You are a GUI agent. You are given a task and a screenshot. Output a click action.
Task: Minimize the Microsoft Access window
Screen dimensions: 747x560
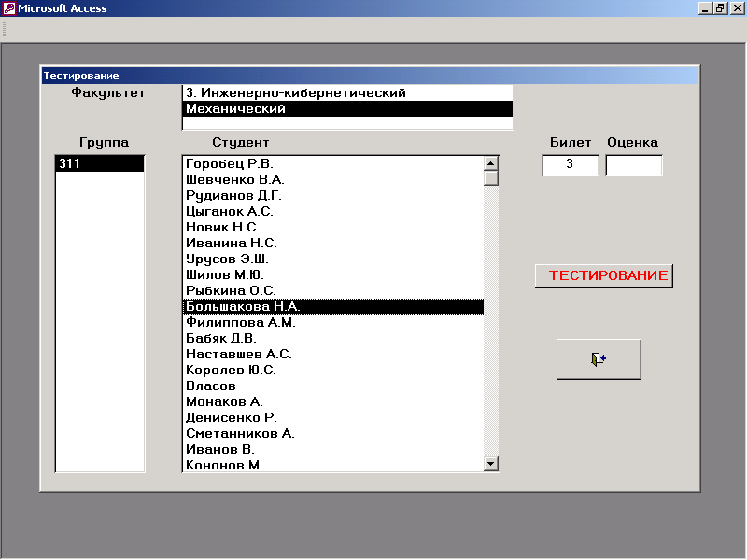(x=705, y=8)
